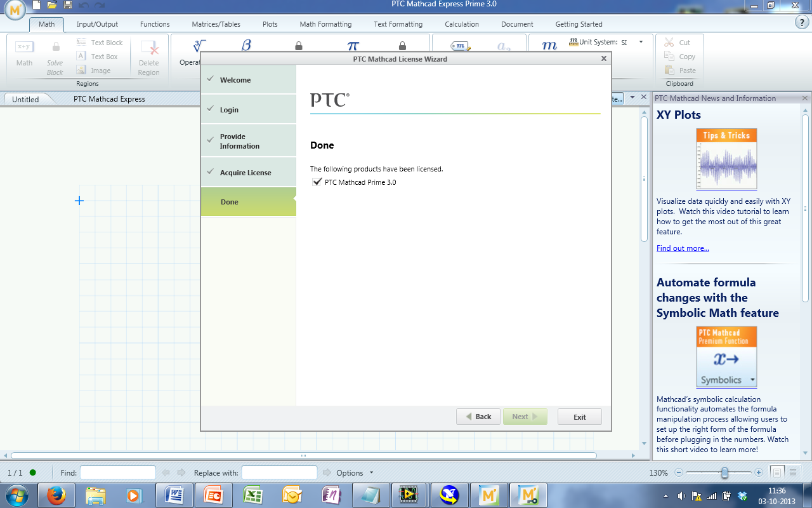Screen dimensions: 812x508
Task: Click in the Replace with field
Action: coord(279,472)
